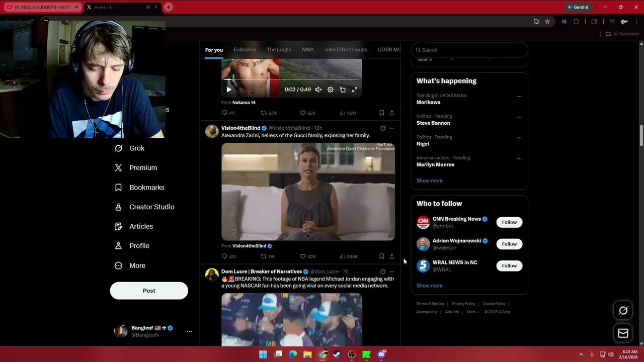
Task: Follow CNN Breaking News
Action: pyautogui.click(x=509, y=222)
